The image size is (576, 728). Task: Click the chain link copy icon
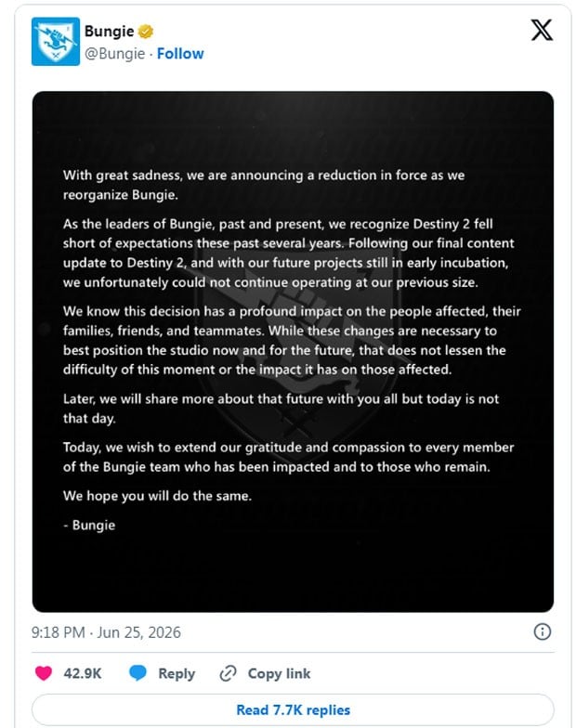click(x=228, y=673)
